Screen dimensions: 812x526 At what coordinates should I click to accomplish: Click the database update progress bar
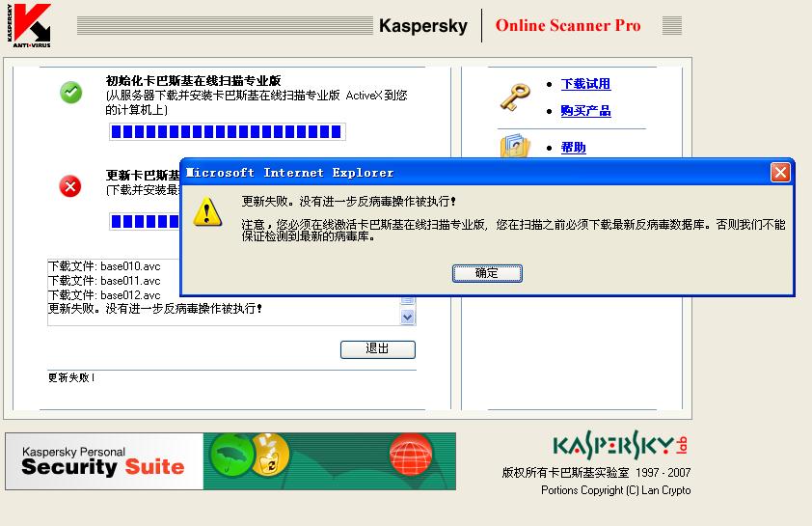click(x=145, y=222)
